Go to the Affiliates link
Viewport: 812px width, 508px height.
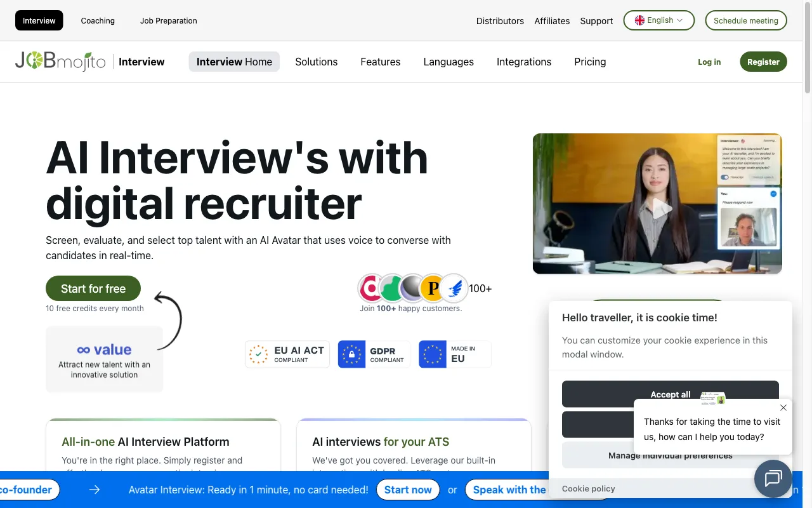[552, 20]
